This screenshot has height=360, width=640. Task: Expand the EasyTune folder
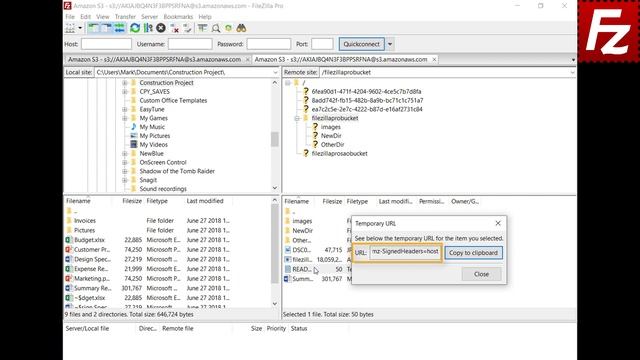[x=125, y=109]
